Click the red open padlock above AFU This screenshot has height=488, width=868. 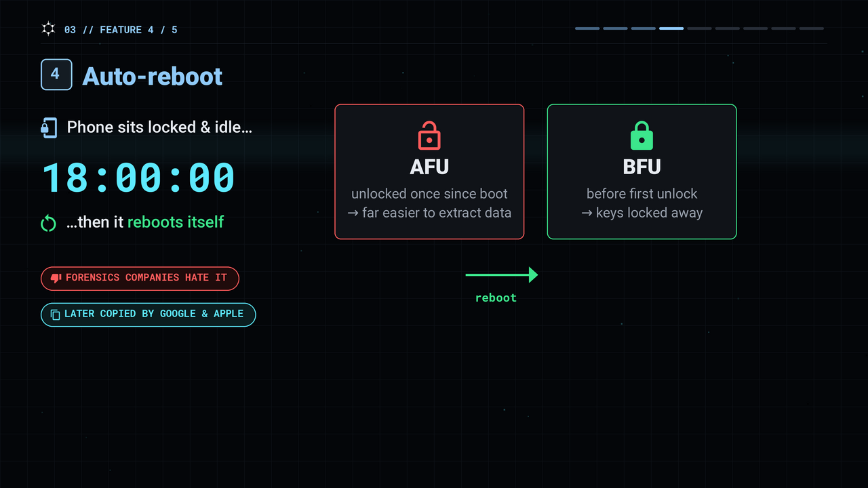(x=429, y=136)
